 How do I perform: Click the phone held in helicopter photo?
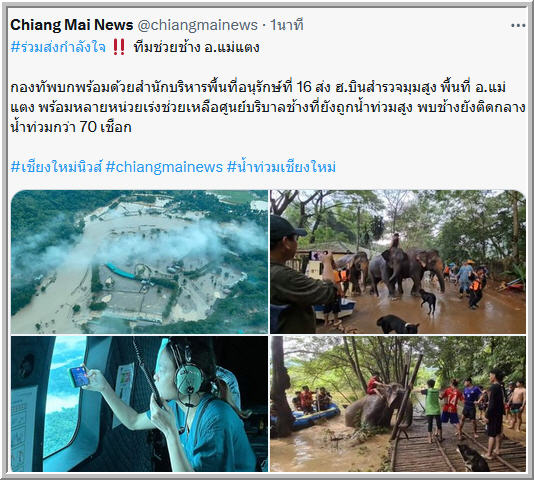click(79, 376)
